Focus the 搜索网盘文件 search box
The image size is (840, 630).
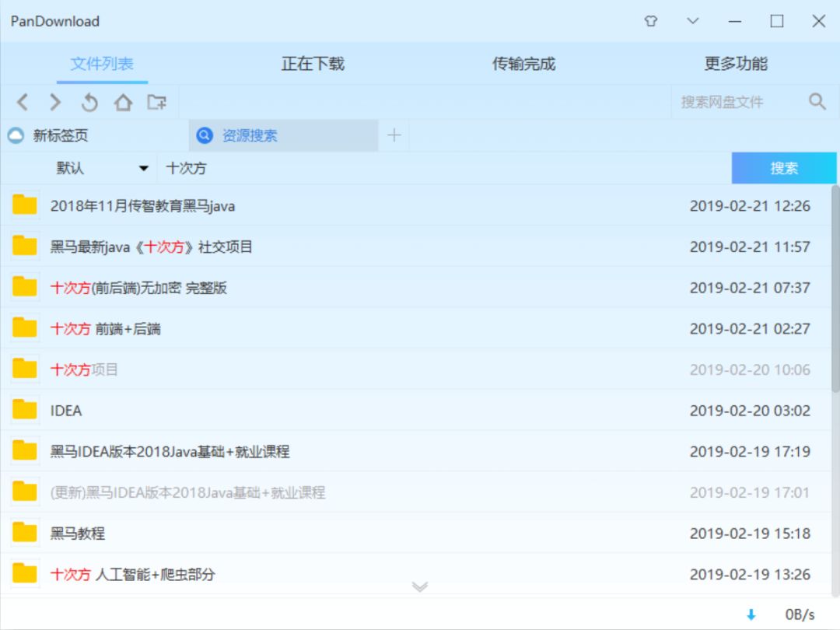point(740,102)
